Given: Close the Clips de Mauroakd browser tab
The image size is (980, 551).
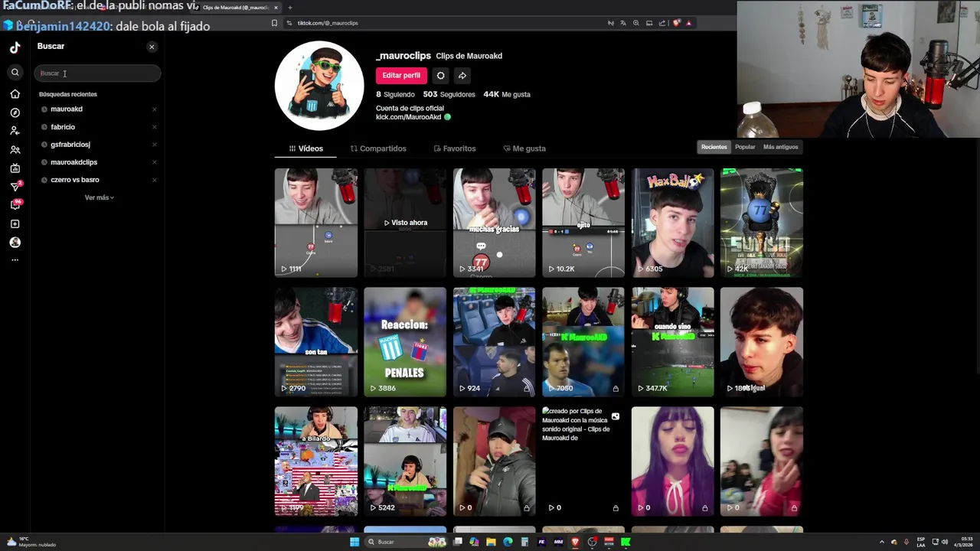Looking at the screenshot, I should click(276, 8).
